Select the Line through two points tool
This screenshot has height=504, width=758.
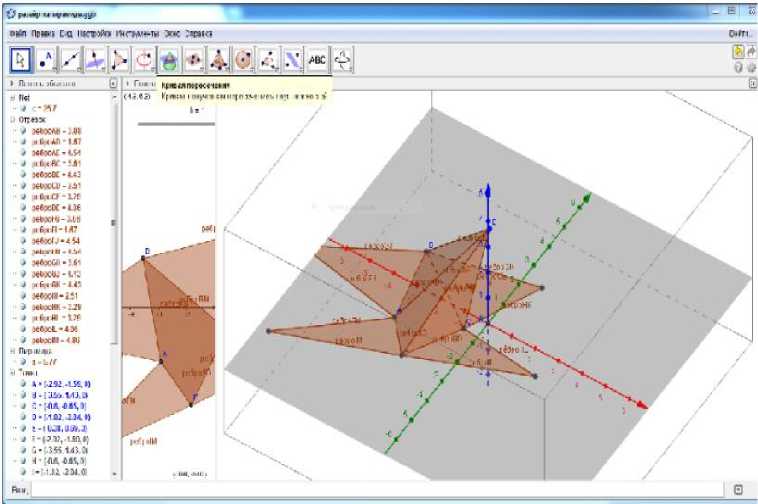71,61
